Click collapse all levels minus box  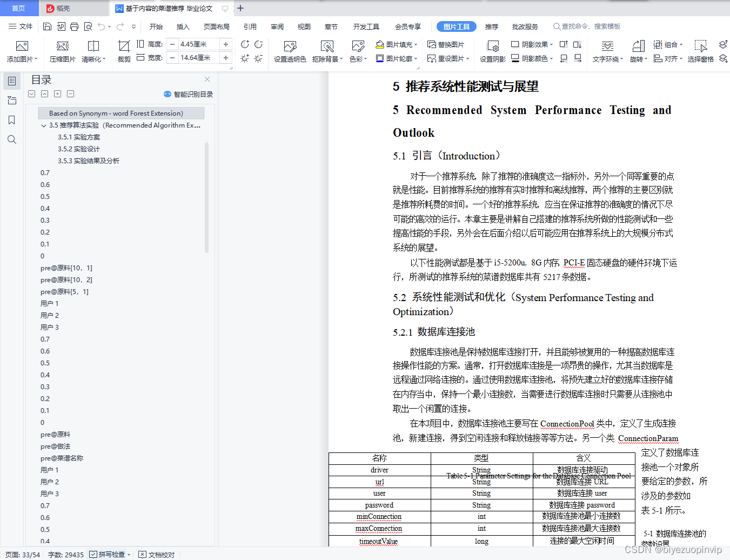point(70,94)
